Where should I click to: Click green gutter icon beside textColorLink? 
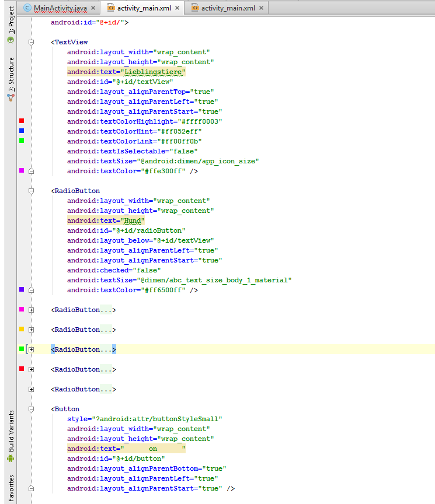click(22, 141)
